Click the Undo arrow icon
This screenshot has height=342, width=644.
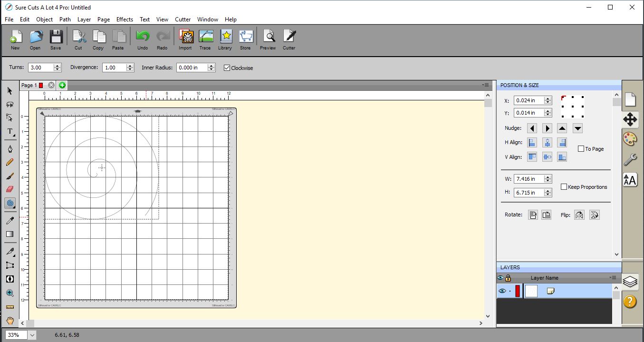(x=143, y=37)
